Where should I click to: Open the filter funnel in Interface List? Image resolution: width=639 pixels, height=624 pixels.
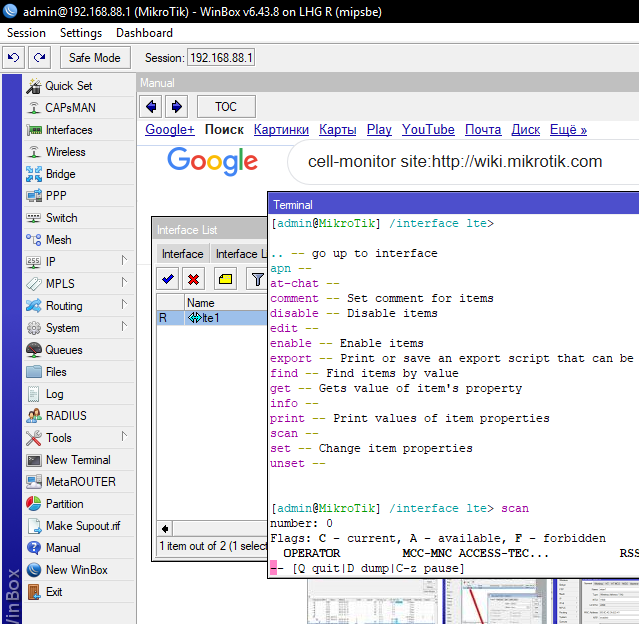click(257, 279)
